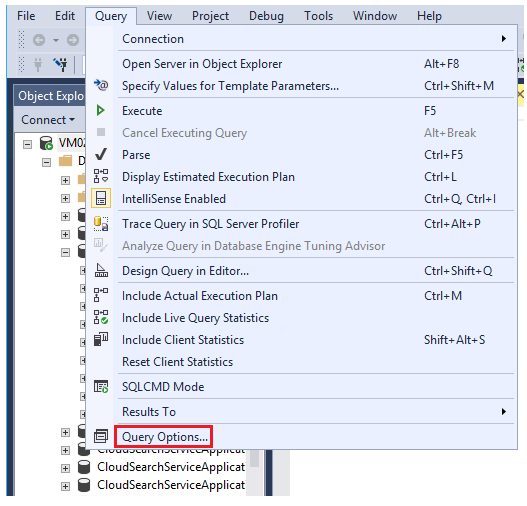The height and width of the screenshot is (506, 527).
Task: Collapse the expanded database node
Action: [65, 252]
